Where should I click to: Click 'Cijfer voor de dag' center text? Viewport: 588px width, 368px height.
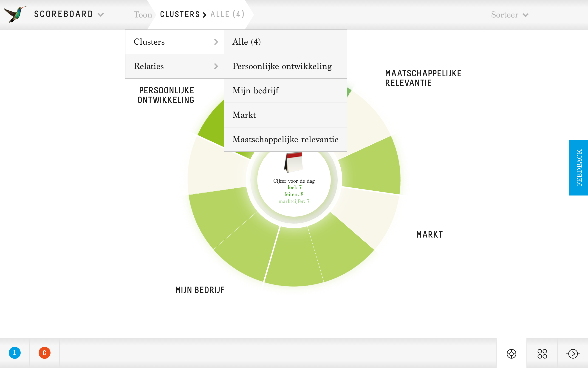click(x=294, y=181)
